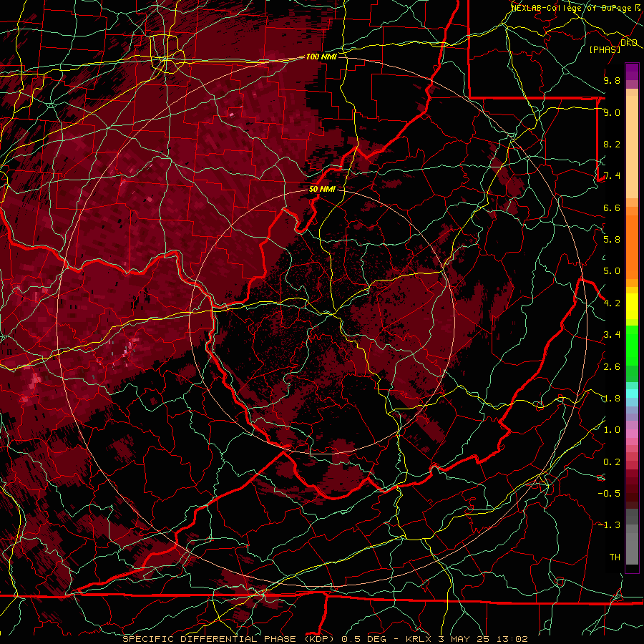This screenshot has height=644, width=644.
Task: Click the 100 NMI range ring label
Action: point(321,57)
